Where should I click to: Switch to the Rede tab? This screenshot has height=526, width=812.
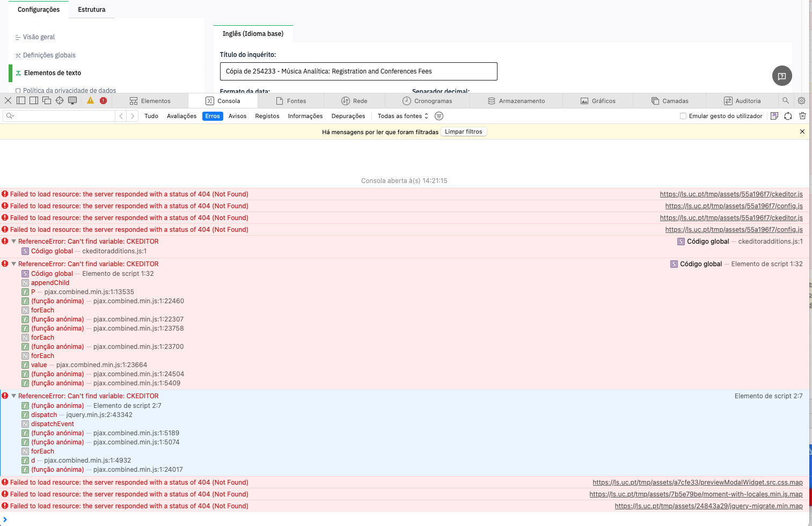[354, 101]
